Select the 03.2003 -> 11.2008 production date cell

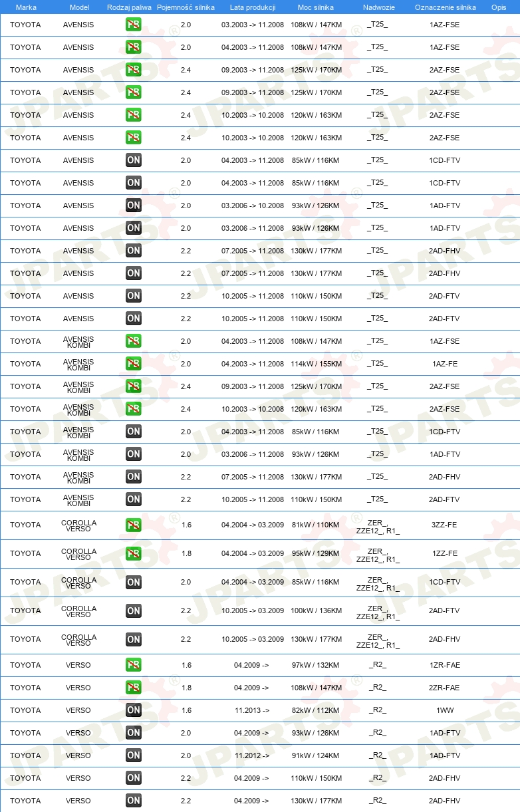[253, 25]
